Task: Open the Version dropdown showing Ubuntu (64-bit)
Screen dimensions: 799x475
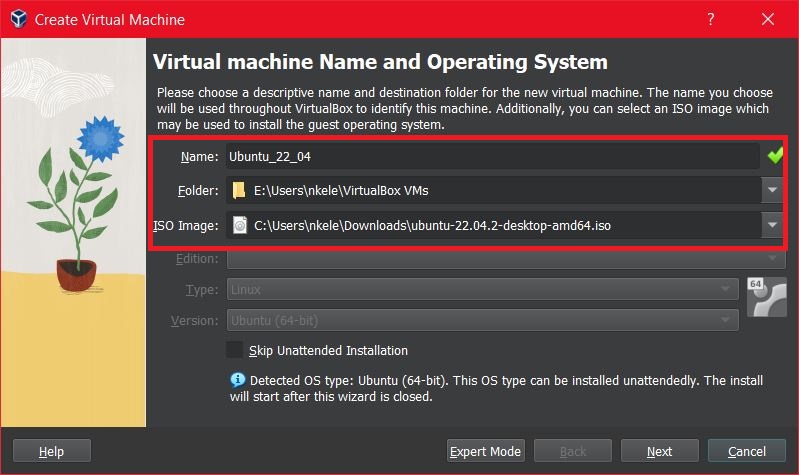Action: point(483,321)
